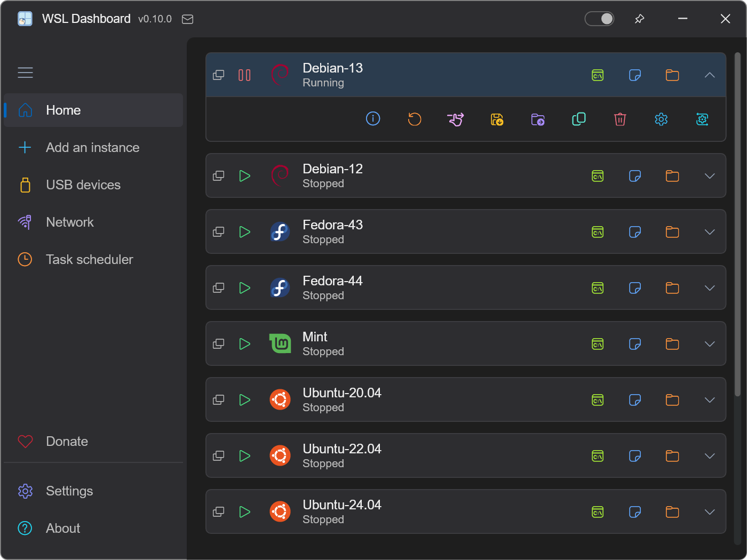Switch to the Network page
747x560 pixels.
(93, 222)
